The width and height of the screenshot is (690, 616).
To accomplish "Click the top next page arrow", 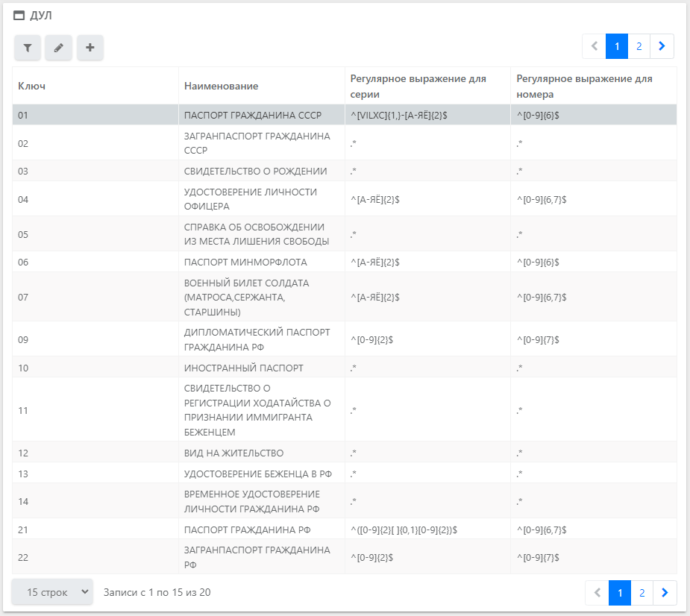I will pos(662,46).
